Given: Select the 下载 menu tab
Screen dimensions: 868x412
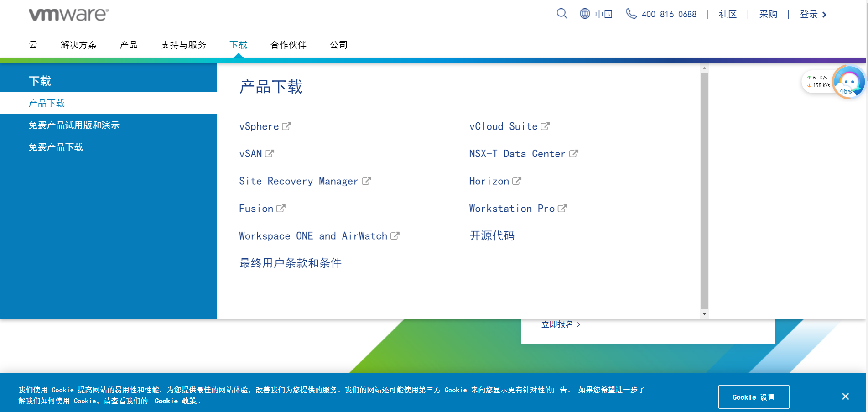Looking at the screenshot, I should (238, 45).
